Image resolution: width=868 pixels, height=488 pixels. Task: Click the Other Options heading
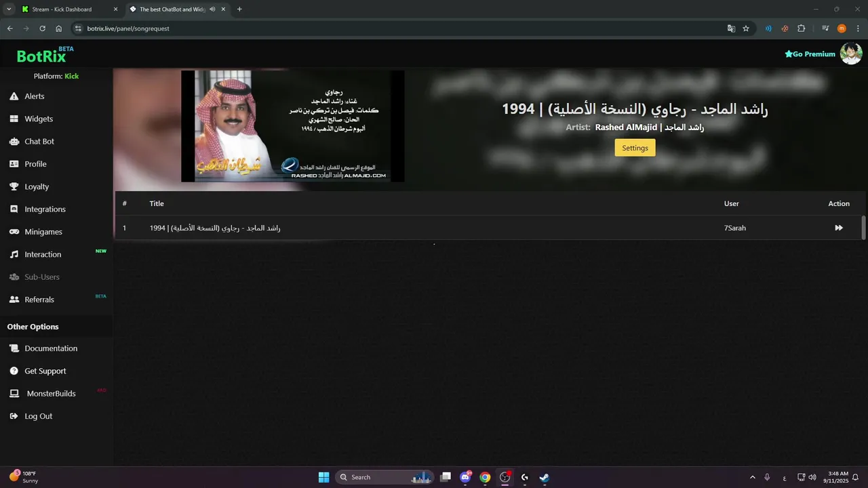point(33,327)
